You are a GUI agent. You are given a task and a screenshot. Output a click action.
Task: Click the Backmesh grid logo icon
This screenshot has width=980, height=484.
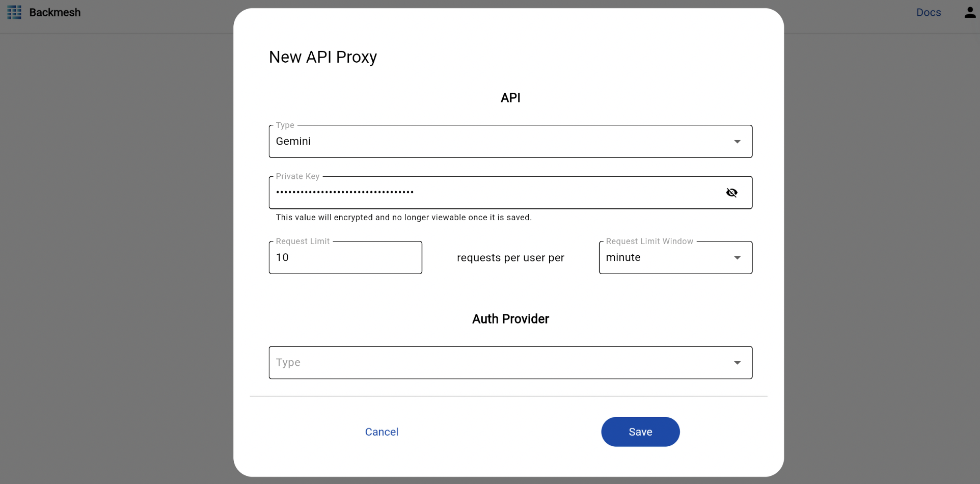coord(14,12)
